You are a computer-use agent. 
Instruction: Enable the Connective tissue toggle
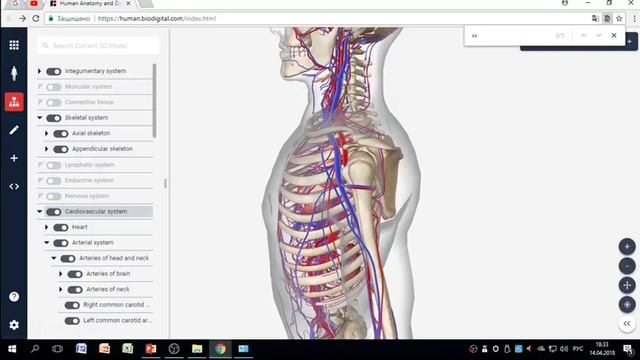pyautogui.click(x=53, y=102)
